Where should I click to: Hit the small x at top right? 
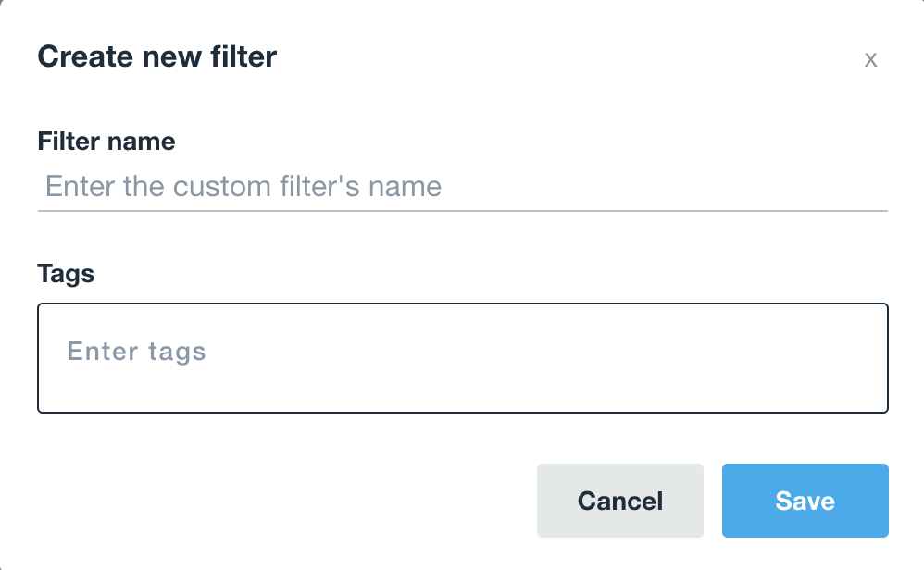(x=870, y=60)
